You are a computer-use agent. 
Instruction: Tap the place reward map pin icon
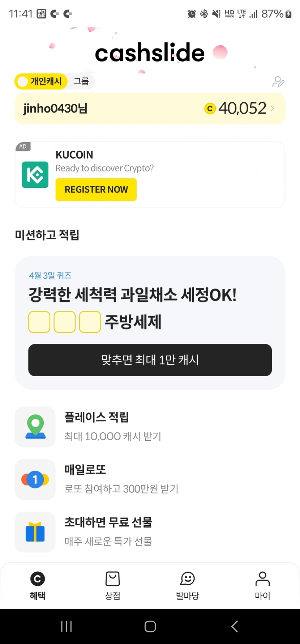pyautogui.click(x=35, y=427)
